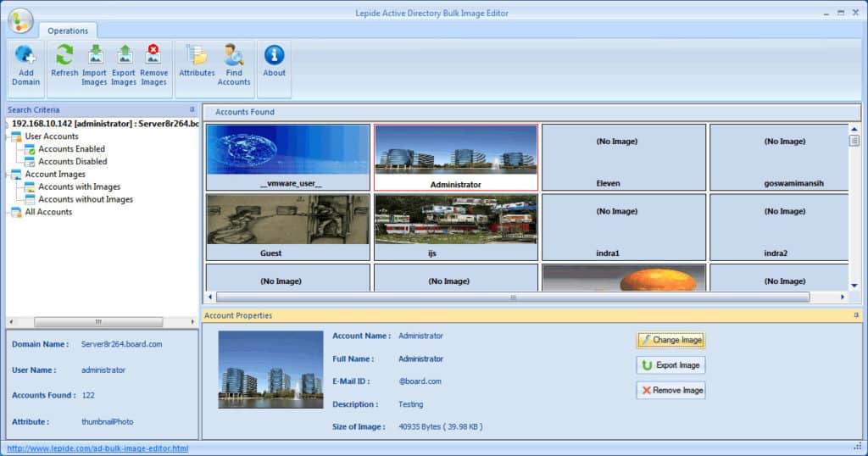Open the lepide.com ad-bulk-image-editor link
Image resolution: width=868 pixels, height=456 pixels.
(97, 448)
